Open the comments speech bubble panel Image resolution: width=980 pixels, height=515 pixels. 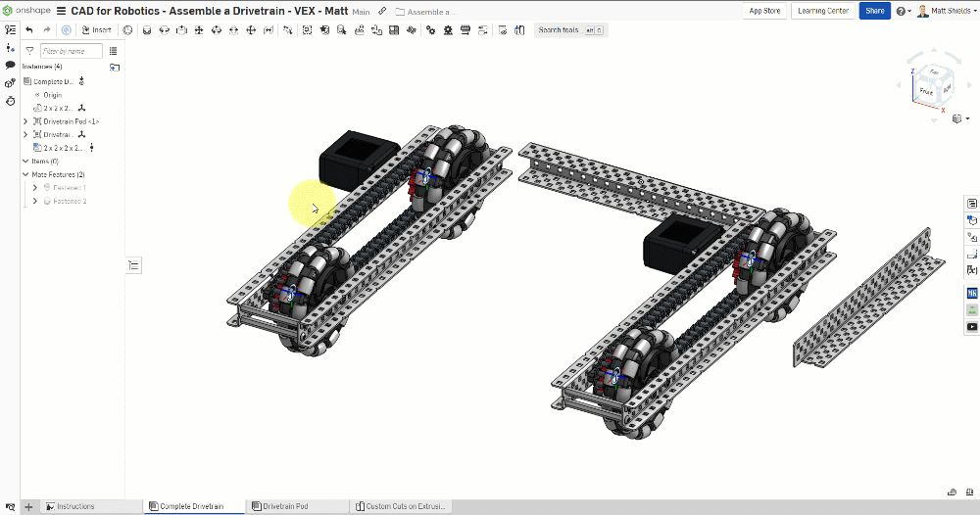[10, 65]
